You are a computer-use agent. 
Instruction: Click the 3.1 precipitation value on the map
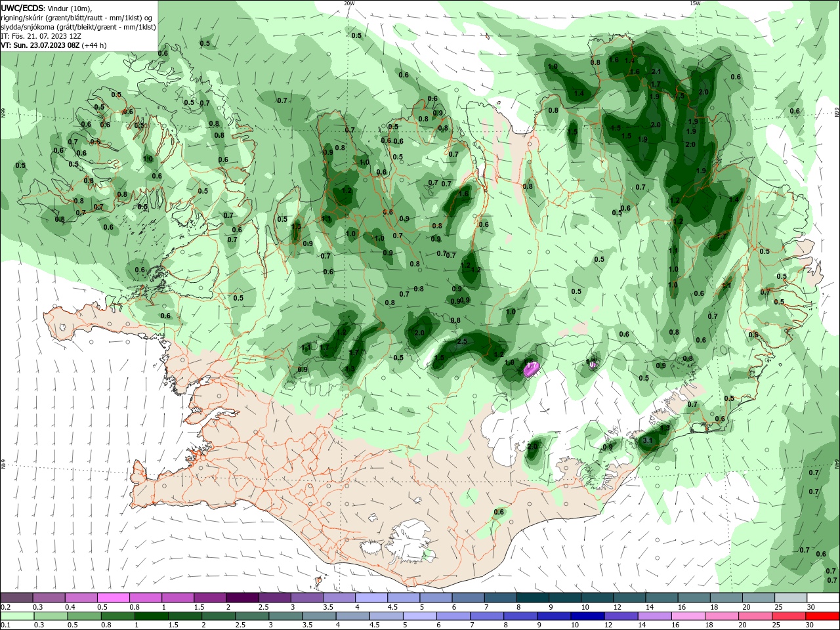[x=648, y=440]
